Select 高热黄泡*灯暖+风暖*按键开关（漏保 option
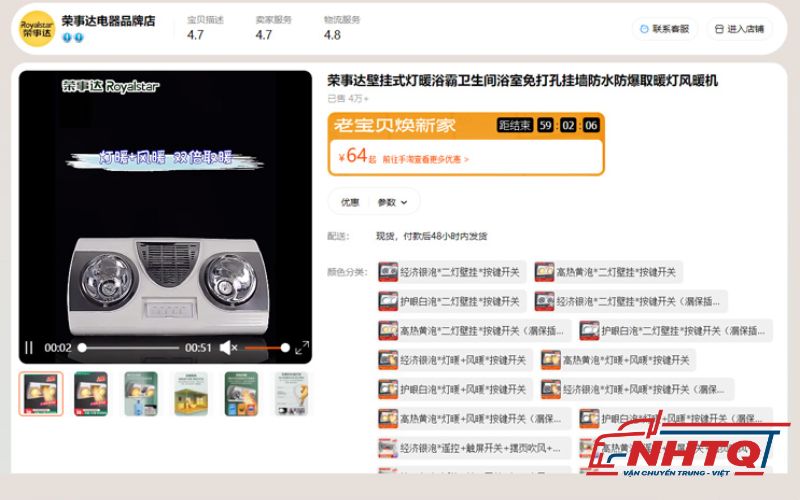Screen dimensions: 800x500 tap(474, 419)
